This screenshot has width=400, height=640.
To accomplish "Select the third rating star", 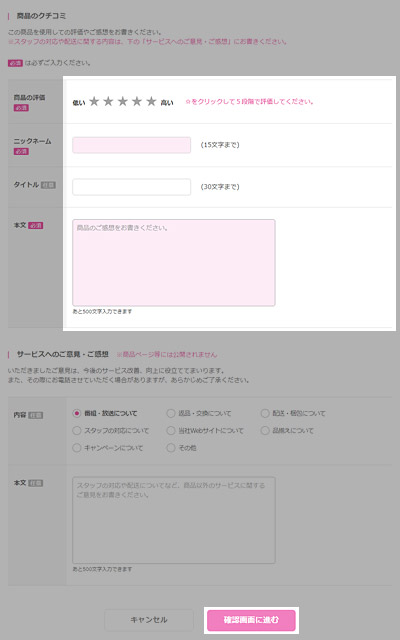I will pos(122,101).
